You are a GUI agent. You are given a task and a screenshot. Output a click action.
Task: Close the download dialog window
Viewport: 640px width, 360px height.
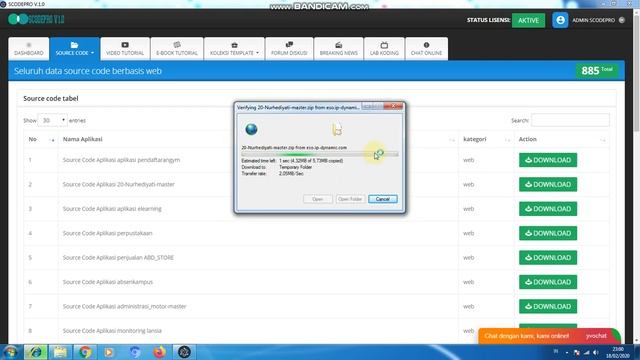tap(393, 107)
